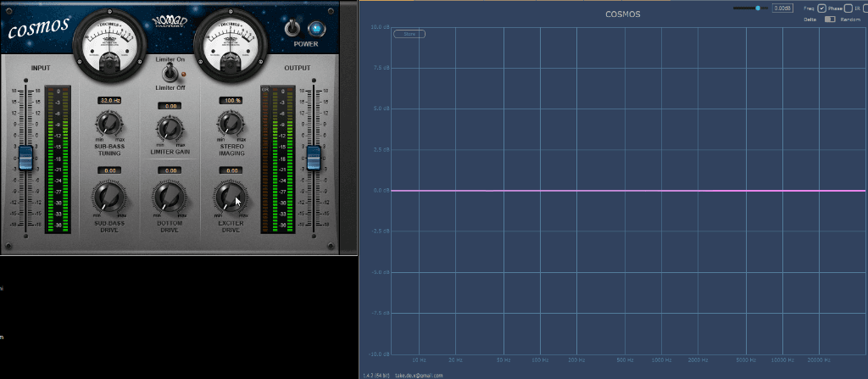Click the 'Limiter Off' label
868x379 pixels.
click(x=170, y=87)
